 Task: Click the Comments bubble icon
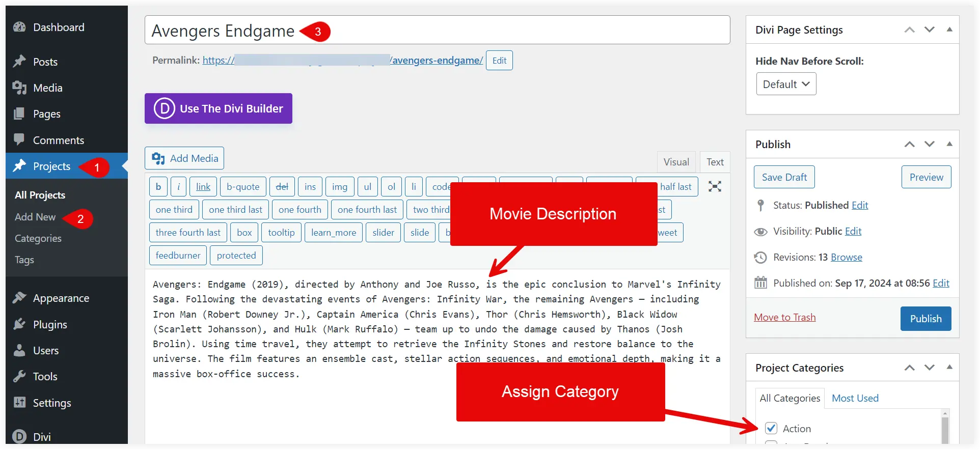tap(19, 139)
